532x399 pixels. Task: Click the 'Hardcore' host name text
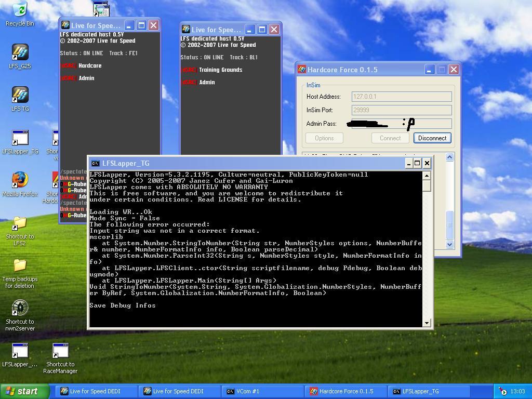90,65
